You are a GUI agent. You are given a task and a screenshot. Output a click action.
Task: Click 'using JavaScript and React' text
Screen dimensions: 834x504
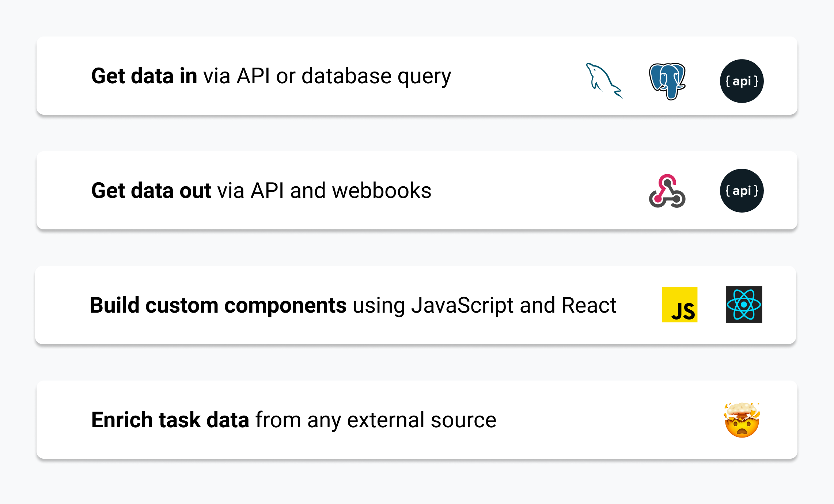[484, 305]
